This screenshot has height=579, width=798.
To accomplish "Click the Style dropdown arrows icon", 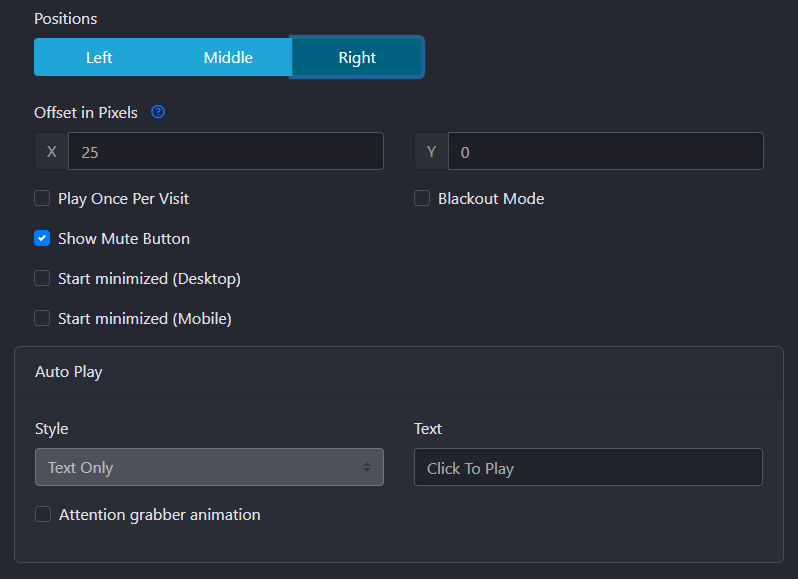I will click(x=366, y=467).
